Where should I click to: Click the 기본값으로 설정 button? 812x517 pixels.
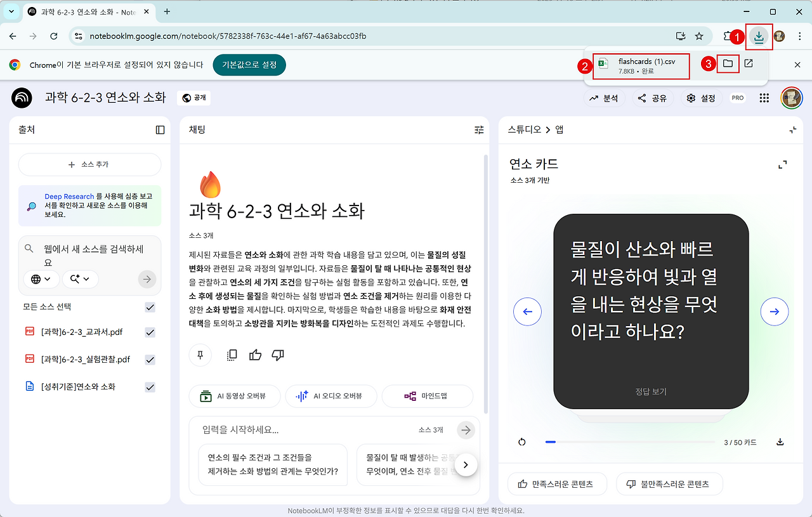point(249,65)
